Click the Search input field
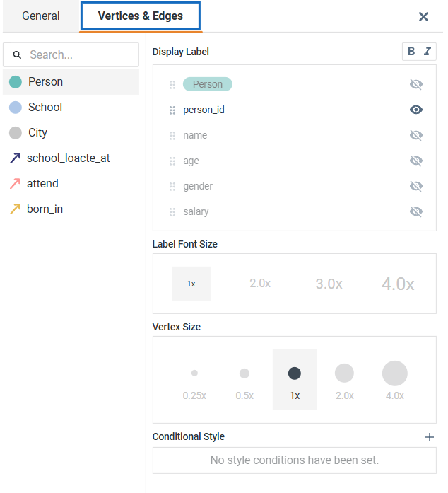Image resolution: width=448 pixels, height=493 pixels. pyautogui.click(x=71, y=54)
